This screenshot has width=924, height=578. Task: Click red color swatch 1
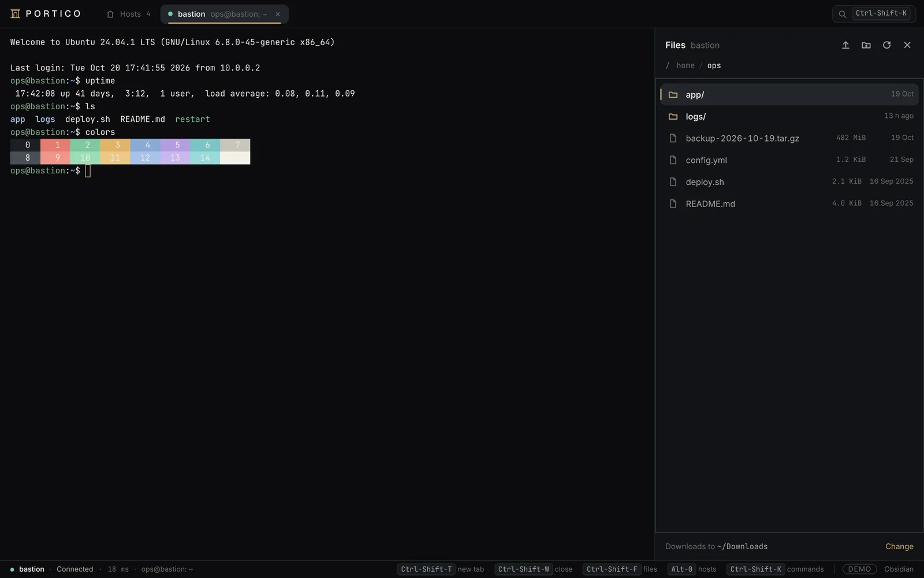(x=55, y=145)
